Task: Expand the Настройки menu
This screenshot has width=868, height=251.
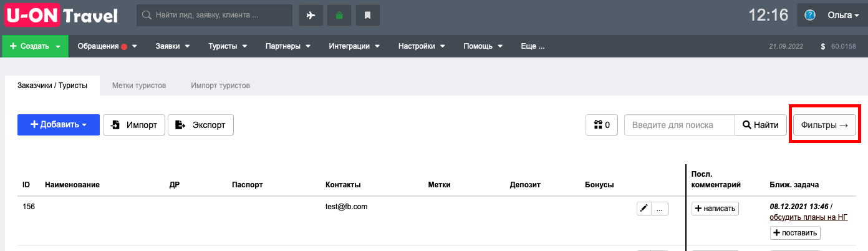Action: pyautogui.click(x=422, y=46)
